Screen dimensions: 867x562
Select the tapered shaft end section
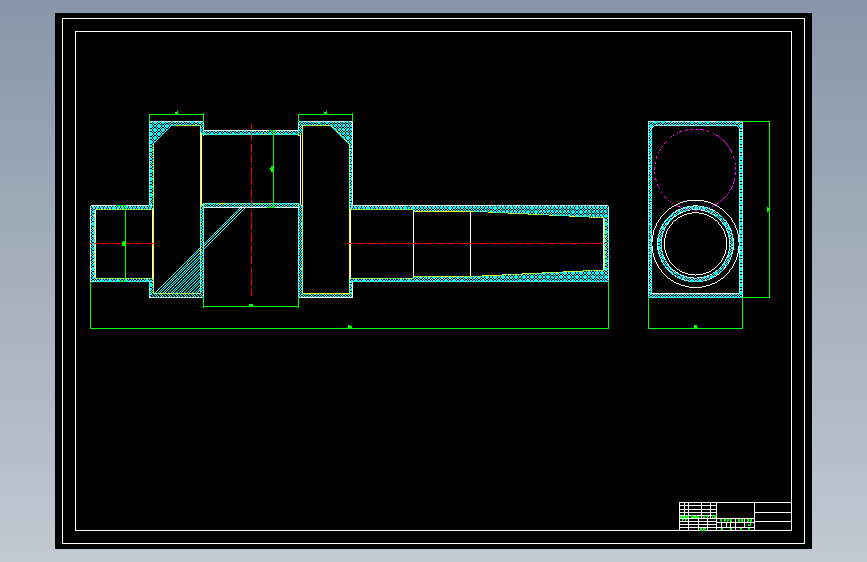[537, 243]
